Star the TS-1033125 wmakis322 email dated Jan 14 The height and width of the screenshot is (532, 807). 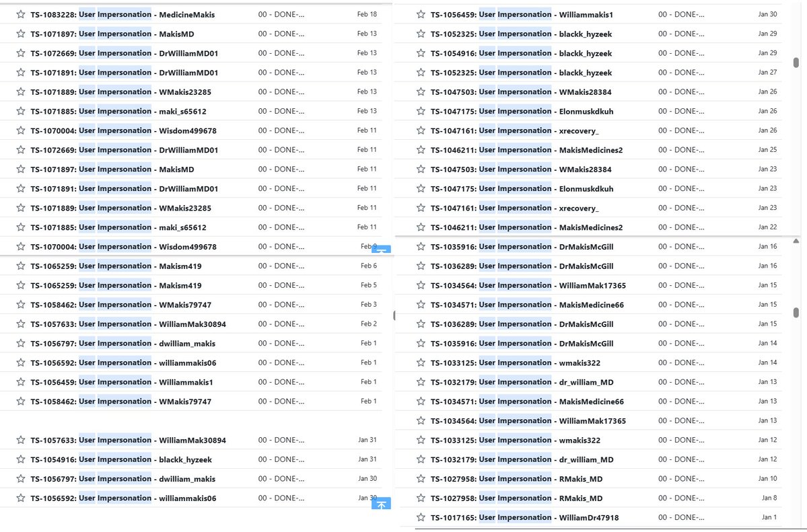point(421,363)
